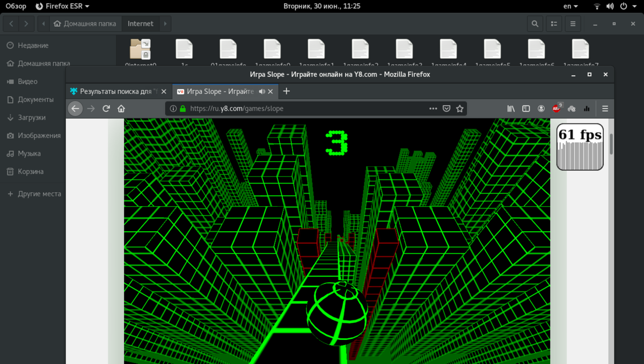644x364 pixels.
Task: Click Firefox's forward navigation arrow
Action: pyautogui.click(x=91, y=108)
